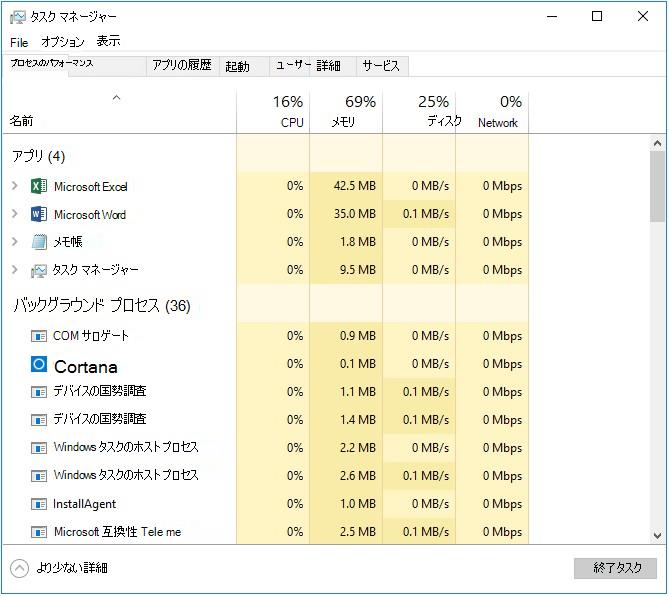Select the Microsoft Word row name
This screenshot has height=597, width=669.
tap(90, 215)
